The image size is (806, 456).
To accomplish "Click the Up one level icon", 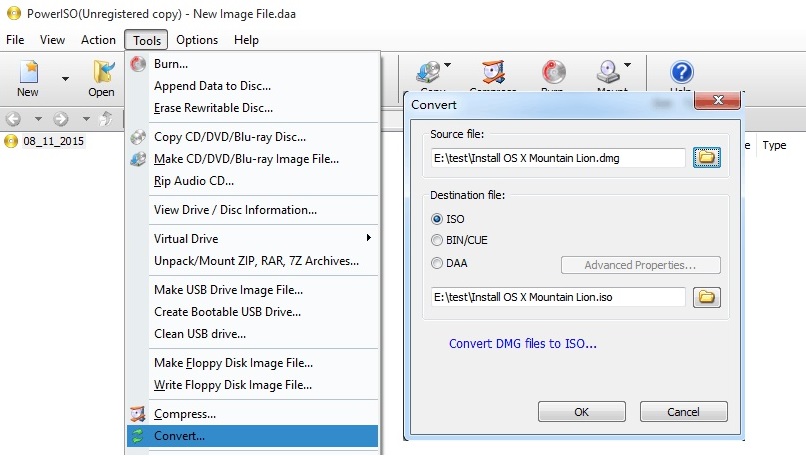I will 106,119.
